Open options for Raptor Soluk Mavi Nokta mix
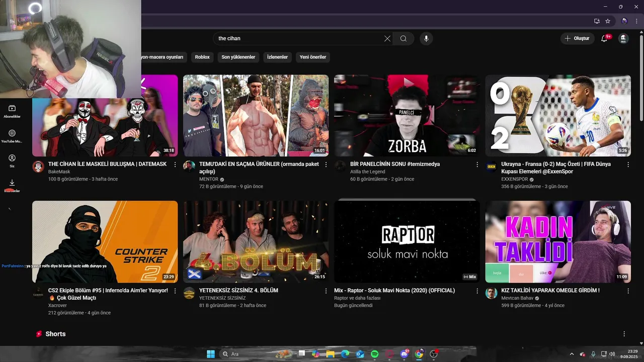The width and height of the screenshot is (644, 362). (477, 291)
